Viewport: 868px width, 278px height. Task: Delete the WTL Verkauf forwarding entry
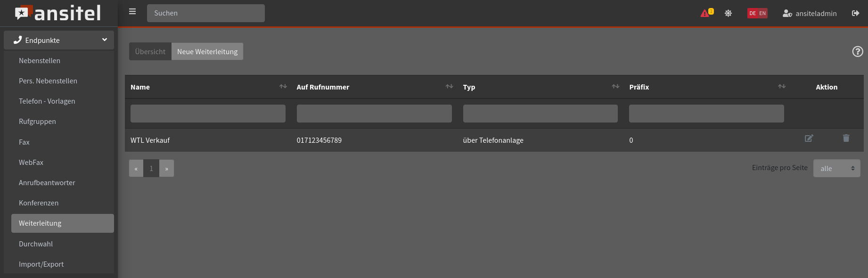point(846,139)
